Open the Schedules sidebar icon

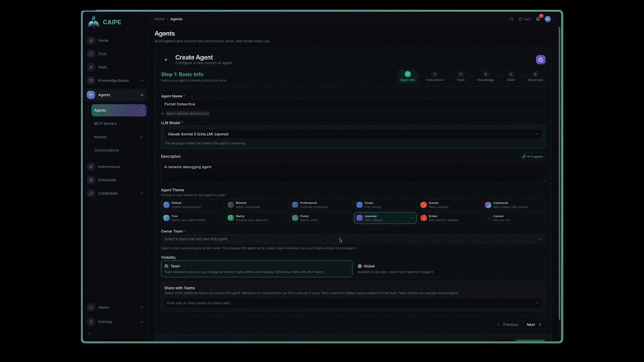point(91,179)
